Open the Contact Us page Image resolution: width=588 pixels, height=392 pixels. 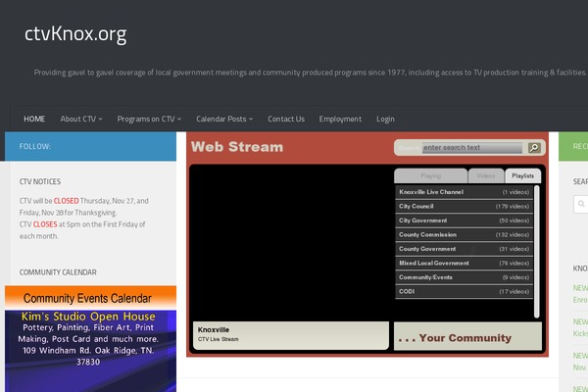286,119
